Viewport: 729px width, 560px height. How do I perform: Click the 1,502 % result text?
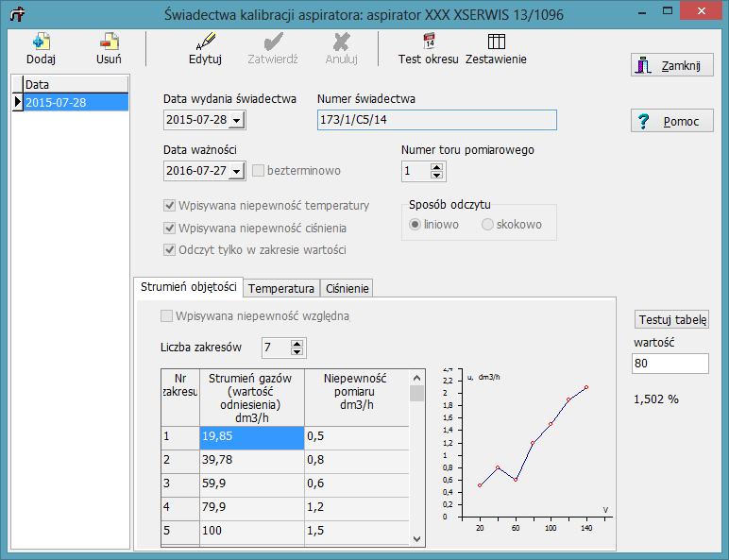tap(656, 399)
